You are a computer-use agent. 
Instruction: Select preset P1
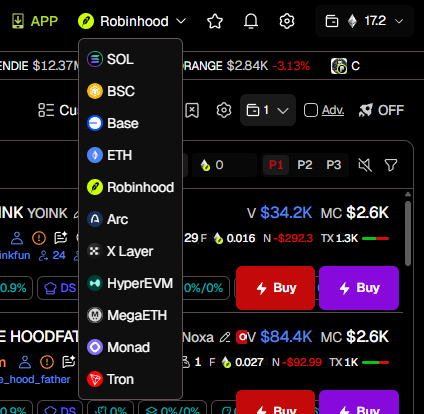coord(276,165)
